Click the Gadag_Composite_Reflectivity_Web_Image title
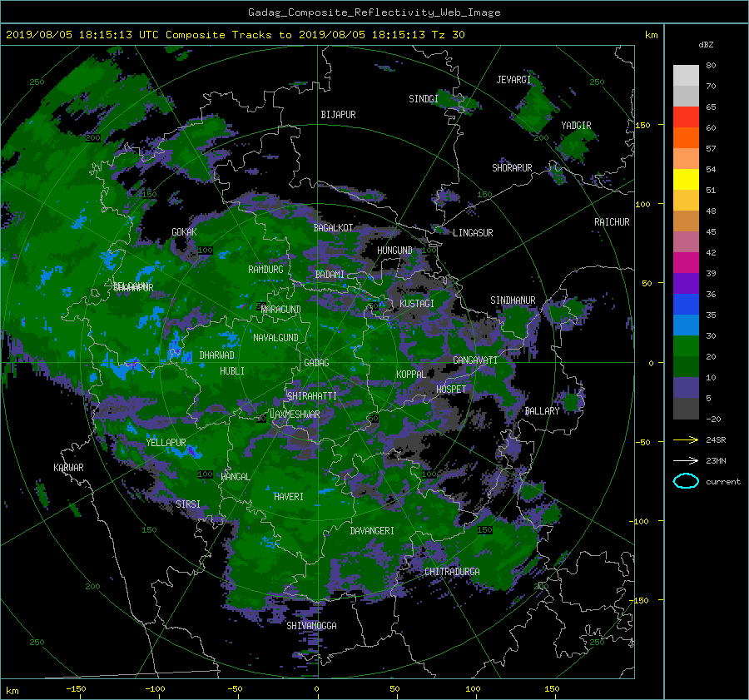Image resolution: width=749 pixels, height=700 pixels. click(x=374, y=12)
